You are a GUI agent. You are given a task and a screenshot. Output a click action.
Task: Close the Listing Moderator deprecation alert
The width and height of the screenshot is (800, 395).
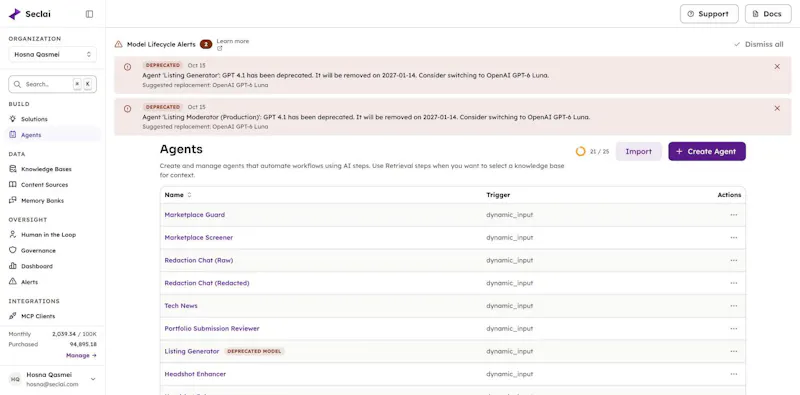coord(777,108)
